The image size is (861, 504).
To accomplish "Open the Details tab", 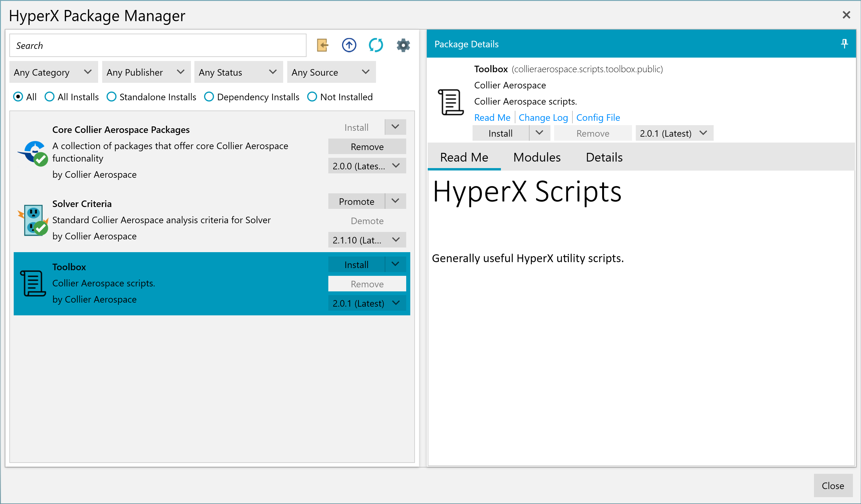I will point(604,158).
